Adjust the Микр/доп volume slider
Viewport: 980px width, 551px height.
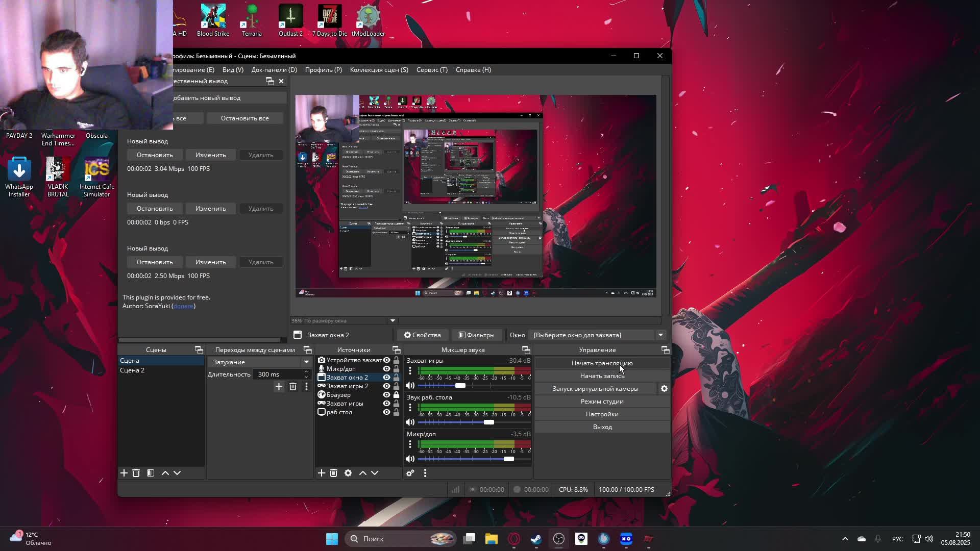508,459
